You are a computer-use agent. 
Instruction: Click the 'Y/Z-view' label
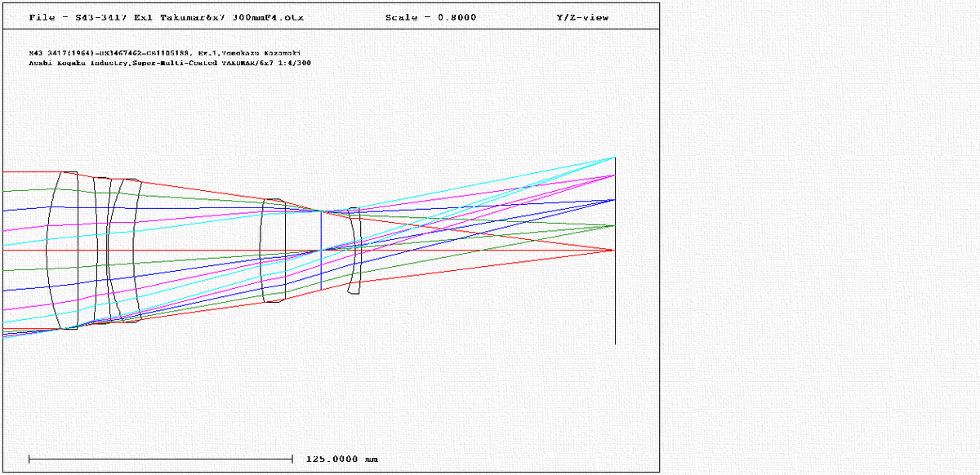(582, 17)
